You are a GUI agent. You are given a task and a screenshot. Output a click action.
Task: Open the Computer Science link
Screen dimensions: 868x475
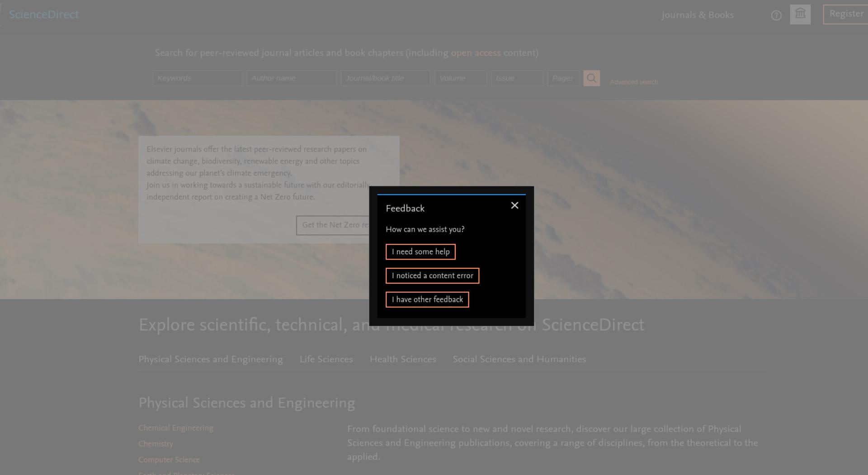pyautogui.click(x=169, y=460)
